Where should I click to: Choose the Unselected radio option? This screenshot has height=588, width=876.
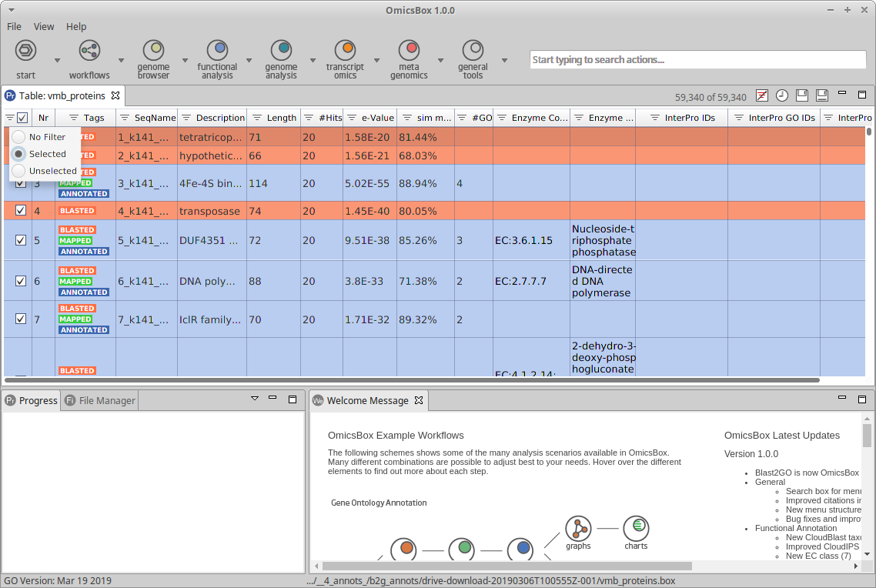tap(18, 171)
